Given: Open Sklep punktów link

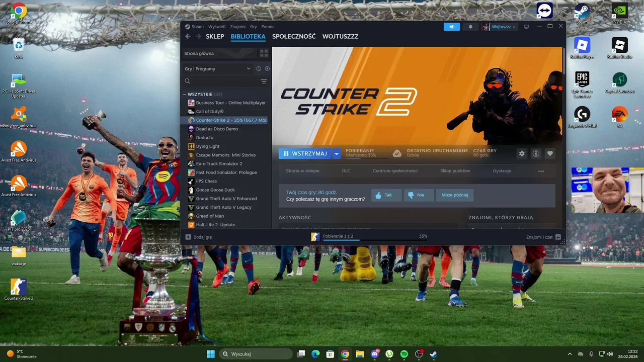Looking at the screenshot, I should 455,171.
